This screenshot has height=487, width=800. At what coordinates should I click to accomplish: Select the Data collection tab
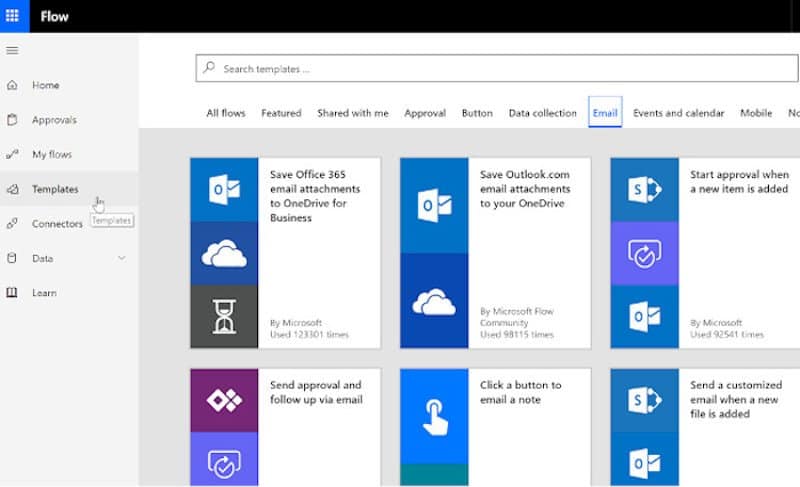point(542,113)
